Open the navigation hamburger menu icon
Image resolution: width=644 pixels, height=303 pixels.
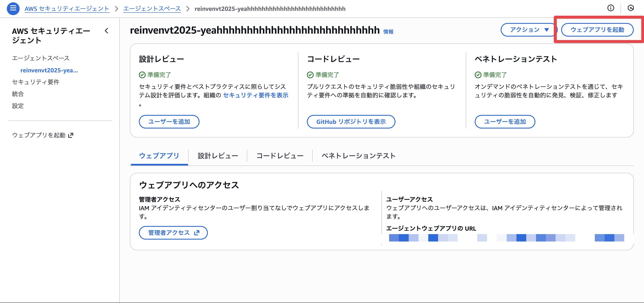click(x=13, y=8)
